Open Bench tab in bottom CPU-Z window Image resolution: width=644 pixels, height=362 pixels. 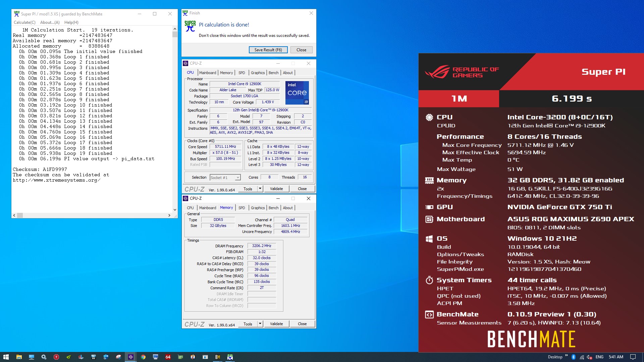(x=274, y=208)
